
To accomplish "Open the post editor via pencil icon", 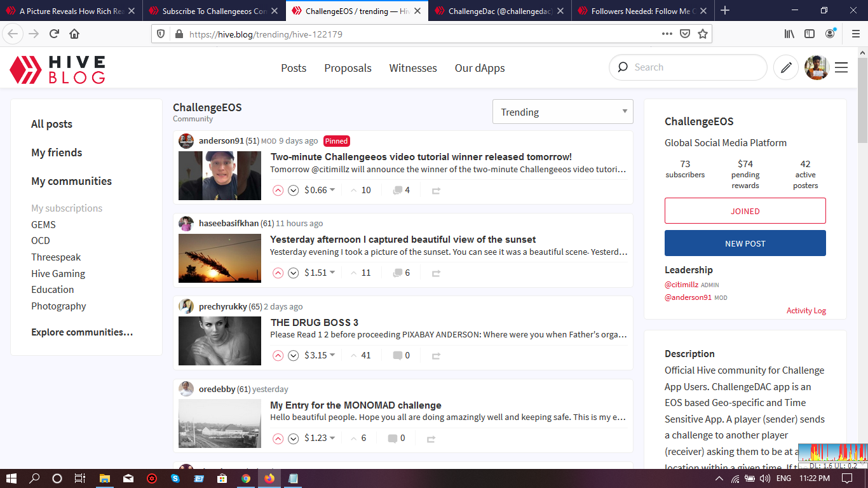I will point(785,67).
